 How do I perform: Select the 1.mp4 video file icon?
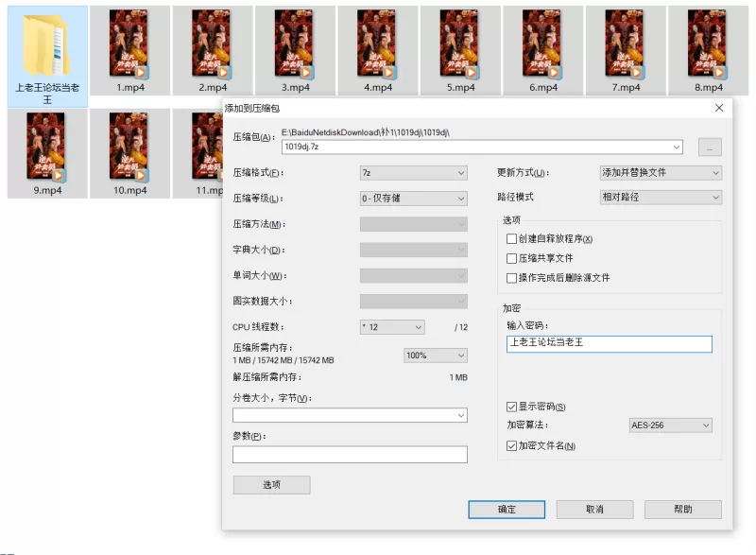coord(129,44)
